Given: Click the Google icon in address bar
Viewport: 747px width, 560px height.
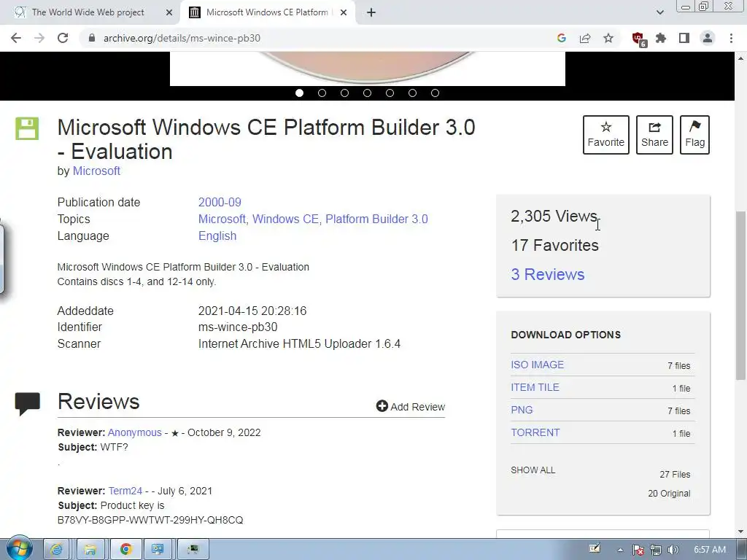Looking at the screenshot, I should [562, 38].
